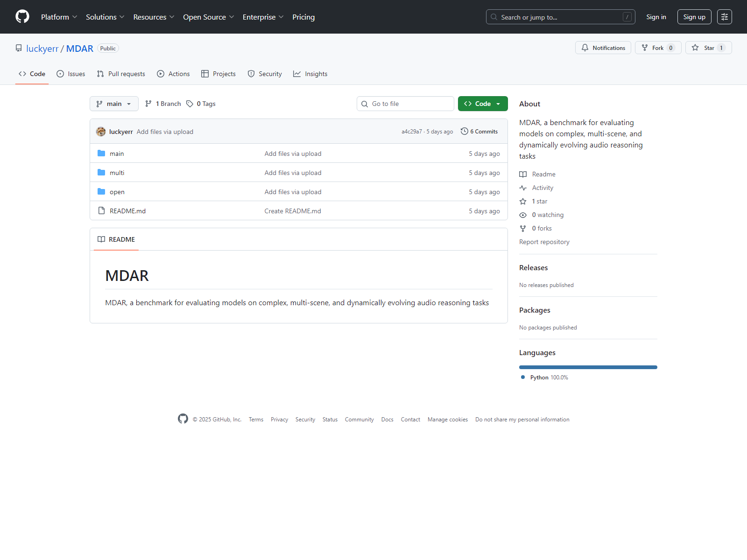Click the branch icon beside 1 Branch
Viewport: 747px width, 560px height.
pyautogui.click(x=148, y=104)
